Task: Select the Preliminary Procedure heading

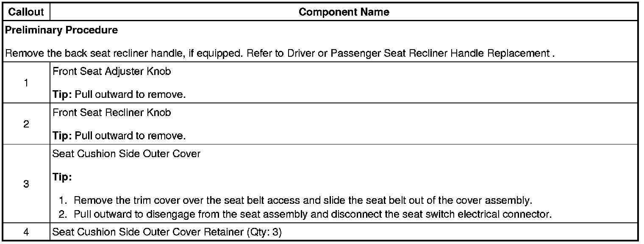Action: click(x=61, y=30)
